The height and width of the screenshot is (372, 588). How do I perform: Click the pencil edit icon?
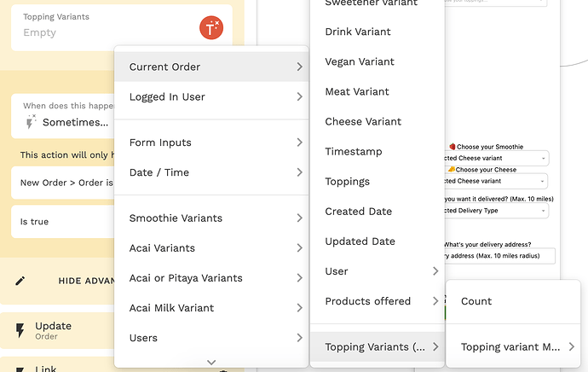click(20, 281)
